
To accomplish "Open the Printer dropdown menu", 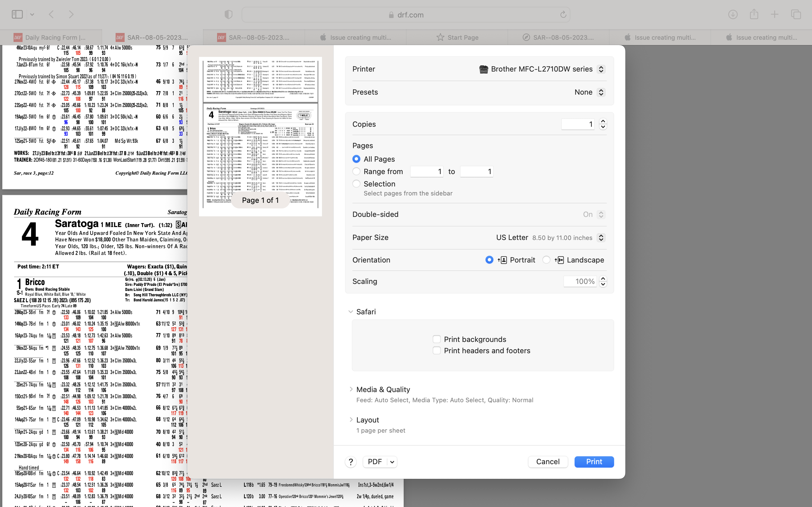I will tap(601, 69).
